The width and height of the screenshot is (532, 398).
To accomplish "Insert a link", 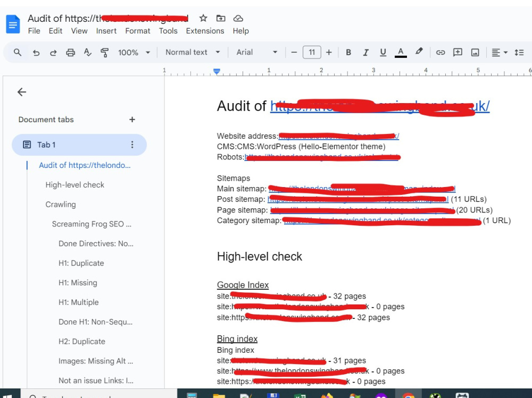I will click(x=440, y=53).
